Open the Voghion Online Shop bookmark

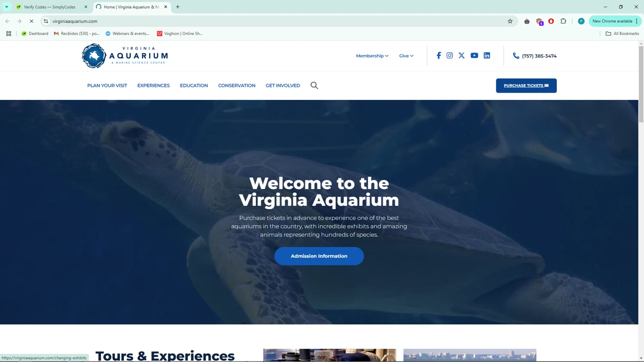click(x=179, y=33)
